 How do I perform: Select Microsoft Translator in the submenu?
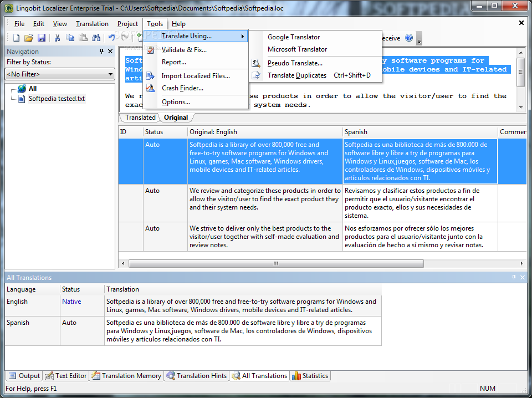(315, 49)
